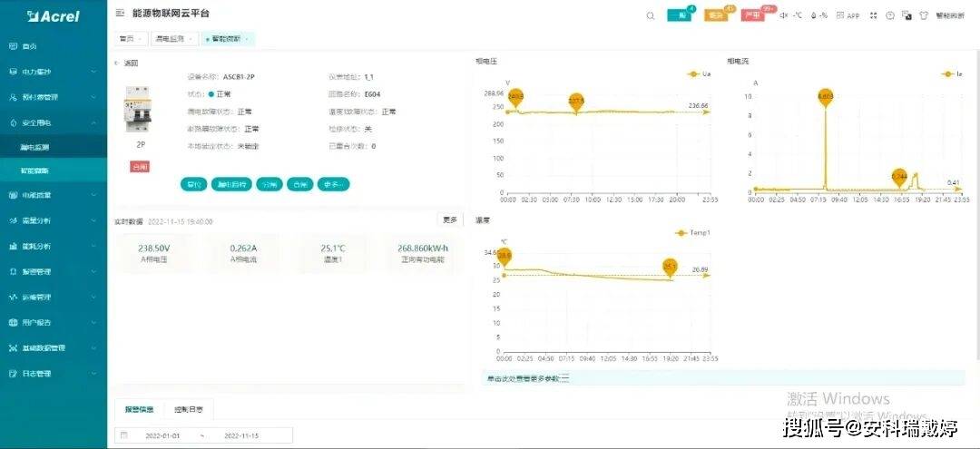
Task: Open the 报警信息 tab
Action: coord(139,410)
